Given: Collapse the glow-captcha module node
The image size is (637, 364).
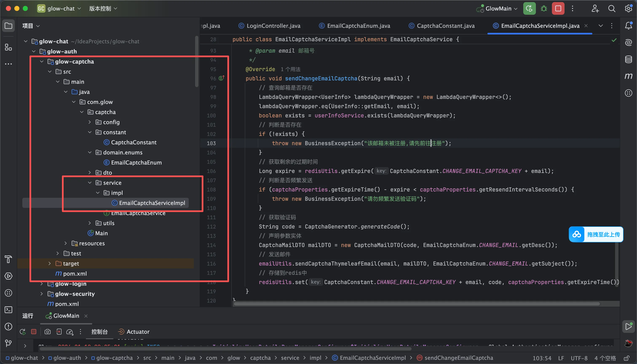Looking at the screenshot, I should [42, 61].
